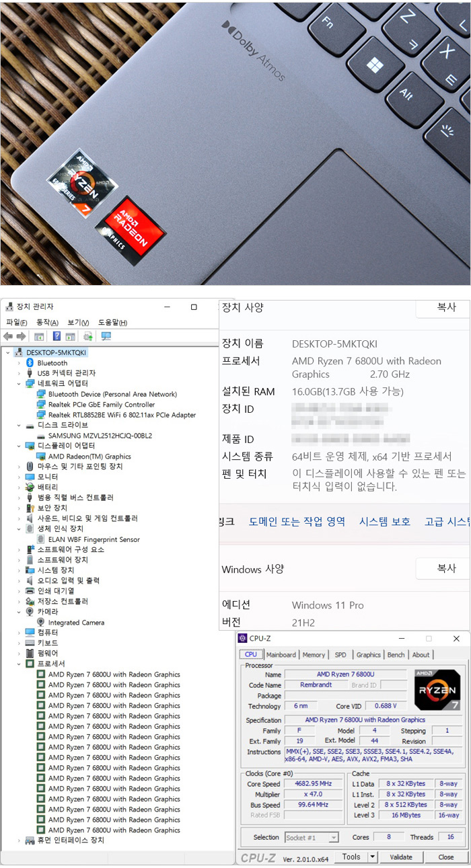Image resolution: width=471 pixels, height=868 pixels.
Task: Click the ELAN WBF Fingerprint Sensor icon
Action: coord(41,539)
